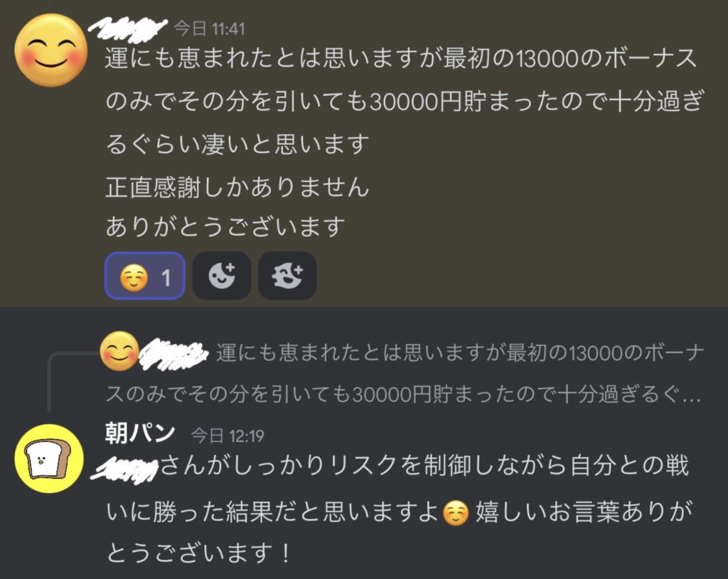Viewport: 728px width, 579px height.
Task: Jump to original message via reply preview text
Action: click(x=403, y=374)
